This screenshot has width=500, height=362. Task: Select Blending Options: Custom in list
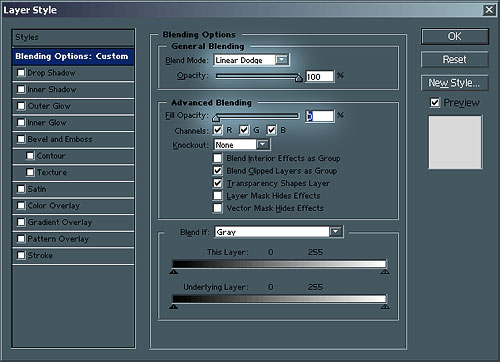(x=73, y=56)
